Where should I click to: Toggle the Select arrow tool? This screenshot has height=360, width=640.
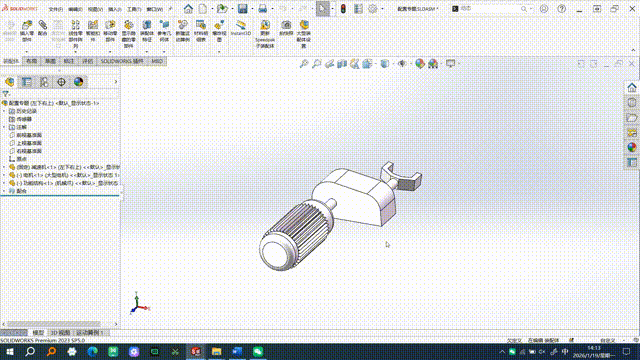[x=322, y=9]
